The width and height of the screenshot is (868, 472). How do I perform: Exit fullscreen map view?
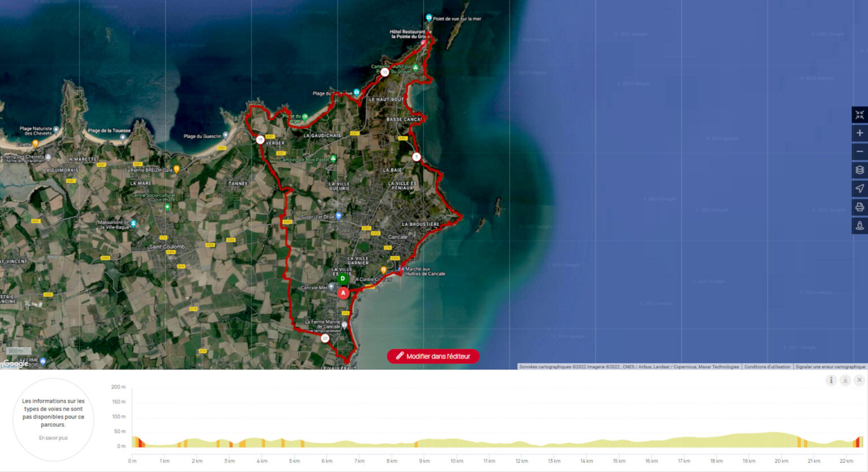tap(859, 115)
